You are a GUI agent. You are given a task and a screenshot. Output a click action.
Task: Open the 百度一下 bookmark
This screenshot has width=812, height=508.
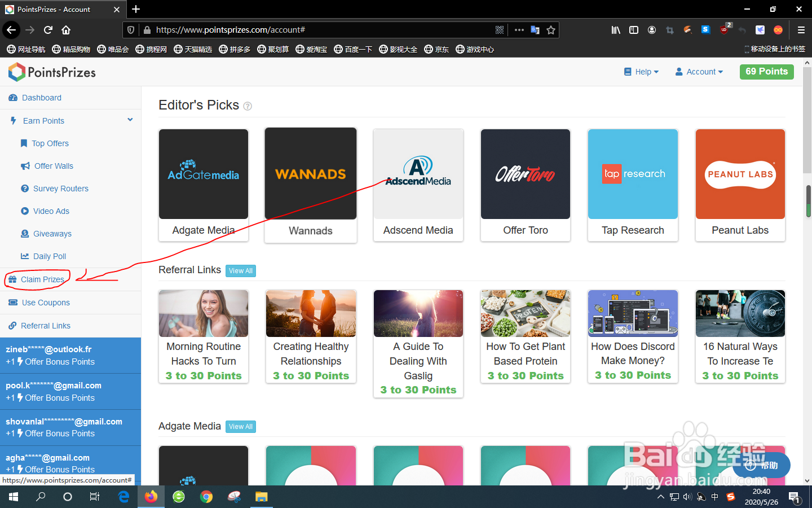353,49
